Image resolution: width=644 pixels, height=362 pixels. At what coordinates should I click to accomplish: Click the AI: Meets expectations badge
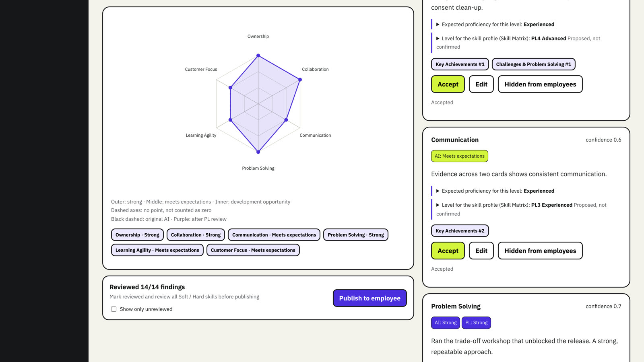(460, 156)
